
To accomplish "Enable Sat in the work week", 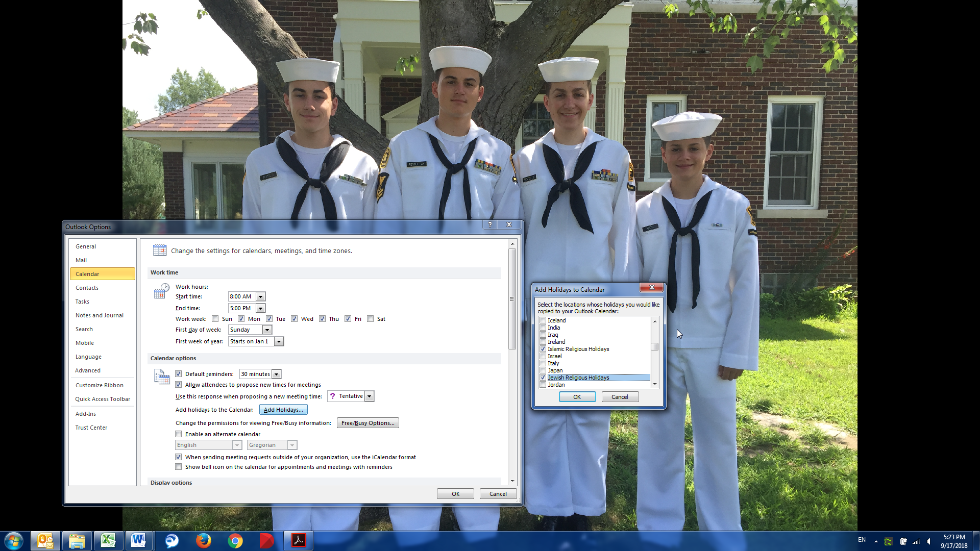I will (x=371, y=319).
